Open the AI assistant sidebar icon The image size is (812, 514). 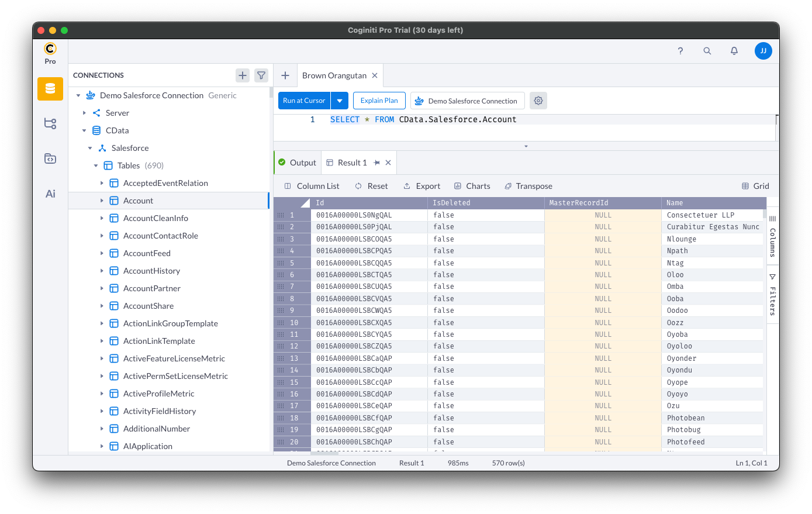click(x=50, y=194)
